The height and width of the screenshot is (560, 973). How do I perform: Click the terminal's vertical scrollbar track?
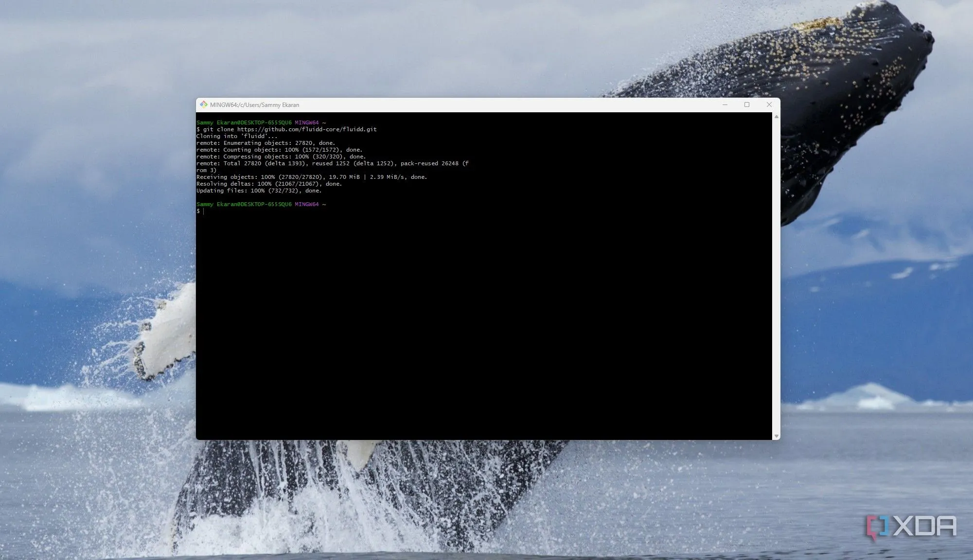(x=776, y=277)
